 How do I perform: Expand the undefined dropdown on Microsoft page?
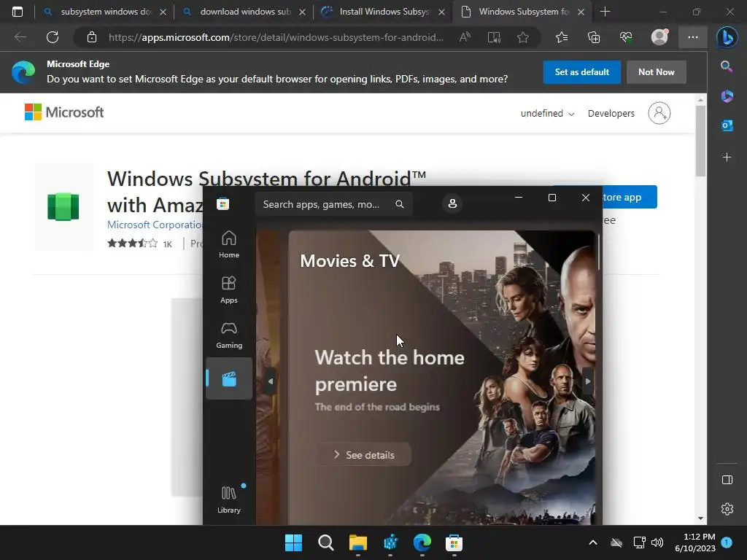[547, 113]
